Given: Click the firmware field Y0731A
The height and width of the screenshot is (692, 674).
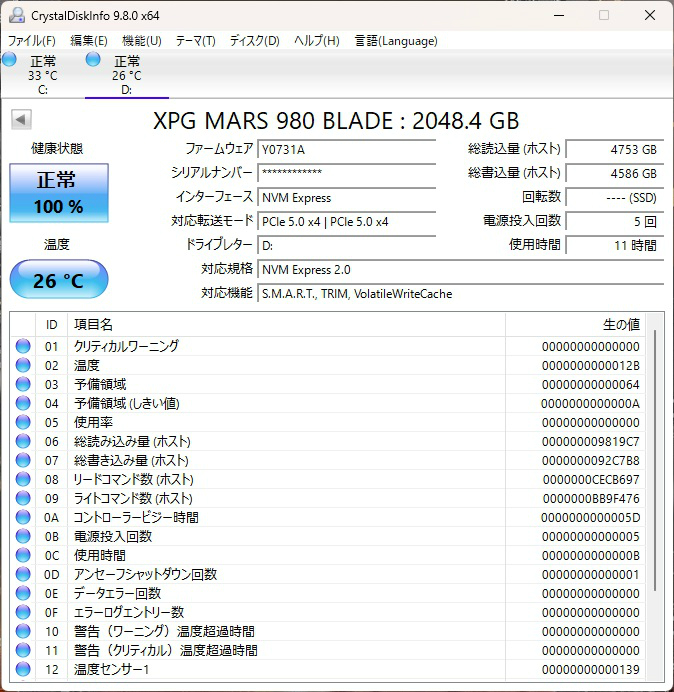Looking at the screenshot, I should [x=346, y=150].
